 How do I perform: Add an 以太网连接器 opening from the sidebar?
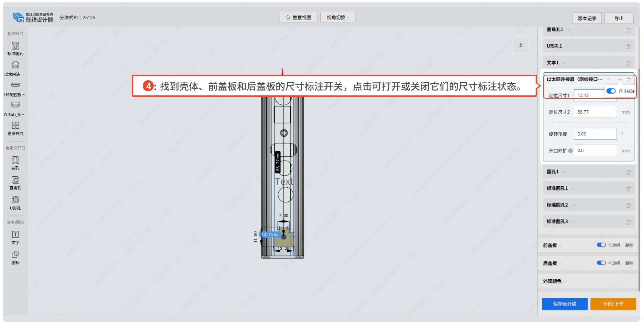pos(15,65)
